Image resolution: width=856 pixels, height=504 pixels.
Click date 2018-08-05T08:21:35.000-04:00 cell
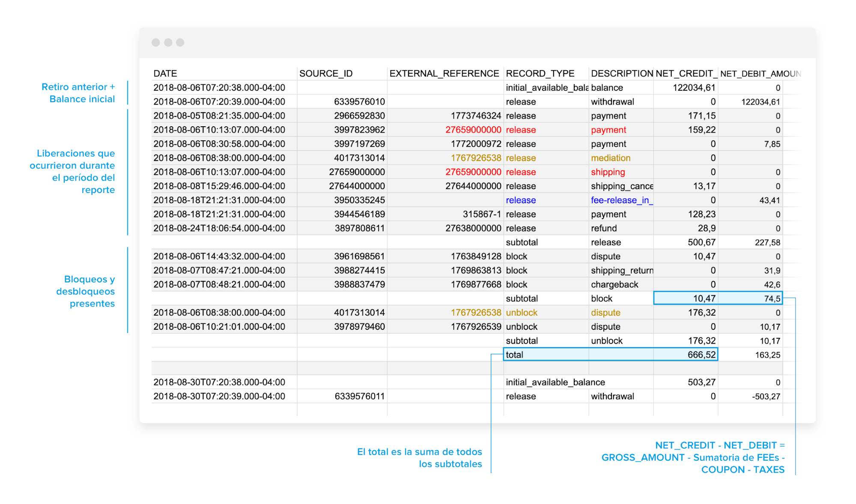point(224,116)
